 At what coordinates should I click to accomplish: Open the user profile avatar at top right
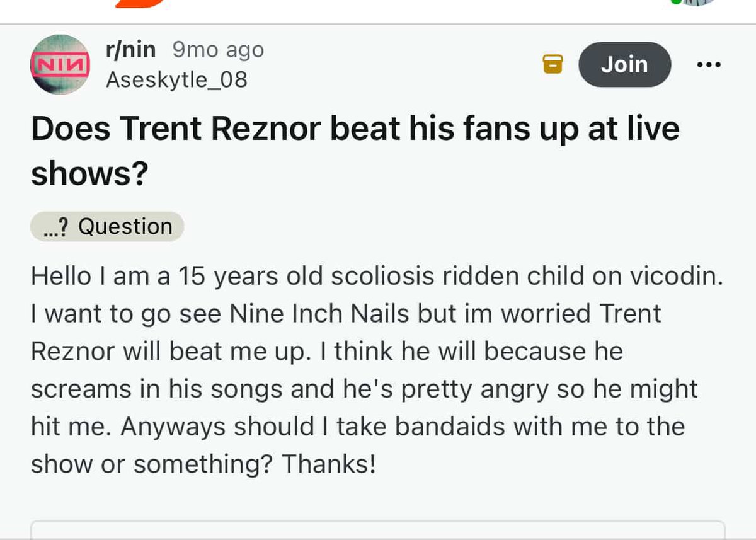(696, 3)
